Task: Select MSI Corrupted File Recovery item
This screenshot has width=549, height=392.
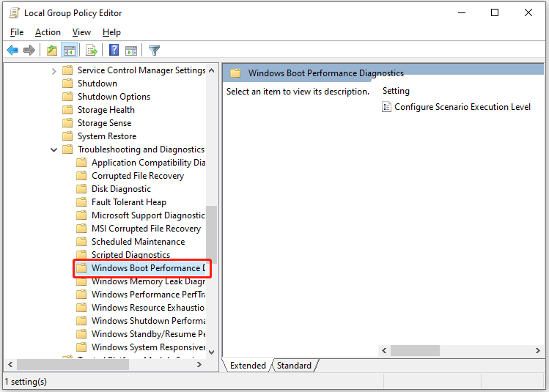Action: tap(146, 229)
